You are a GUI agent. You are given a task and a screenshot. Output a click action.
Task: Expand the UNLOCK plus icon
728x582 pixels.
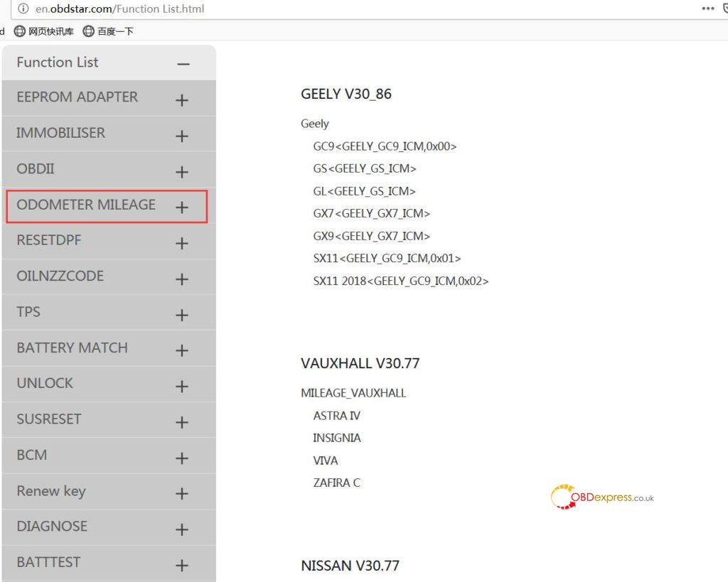(182, 386)
